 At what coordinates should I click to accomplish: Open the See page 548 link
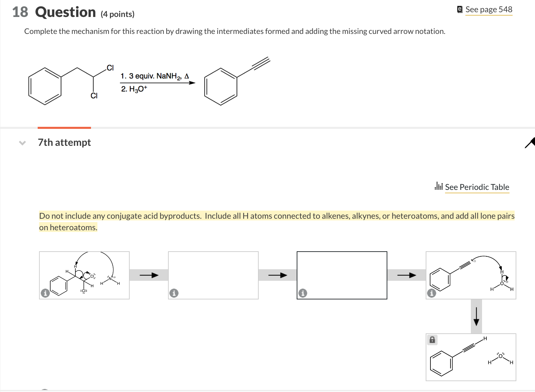[488, 9]
